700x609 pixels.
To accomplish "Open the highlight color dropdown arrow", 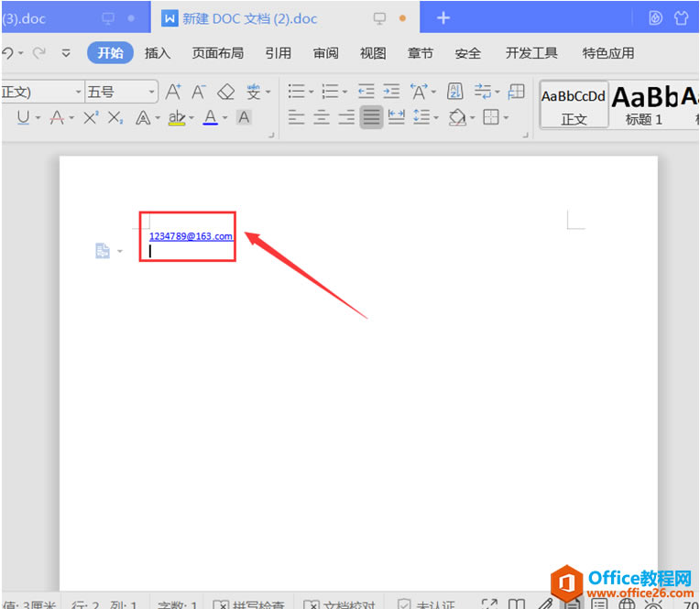I will point(191,118).
